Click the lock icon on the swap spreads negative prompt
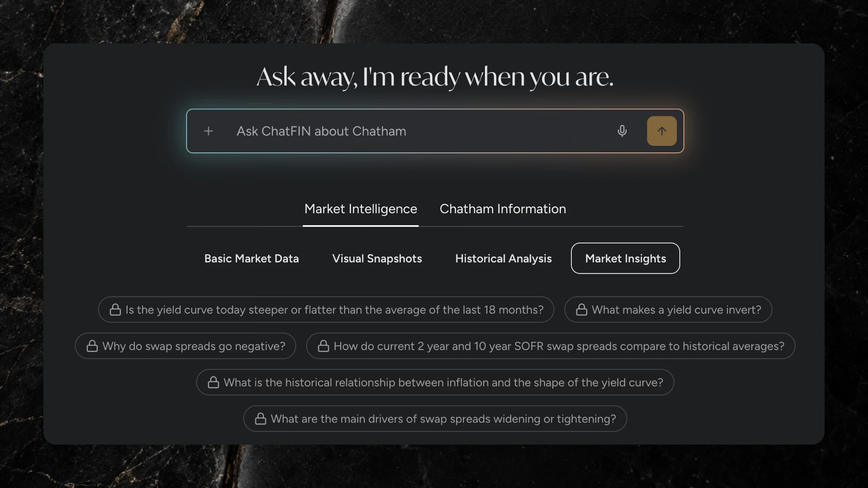The image size is (868, 488). [x=92, y=346]
